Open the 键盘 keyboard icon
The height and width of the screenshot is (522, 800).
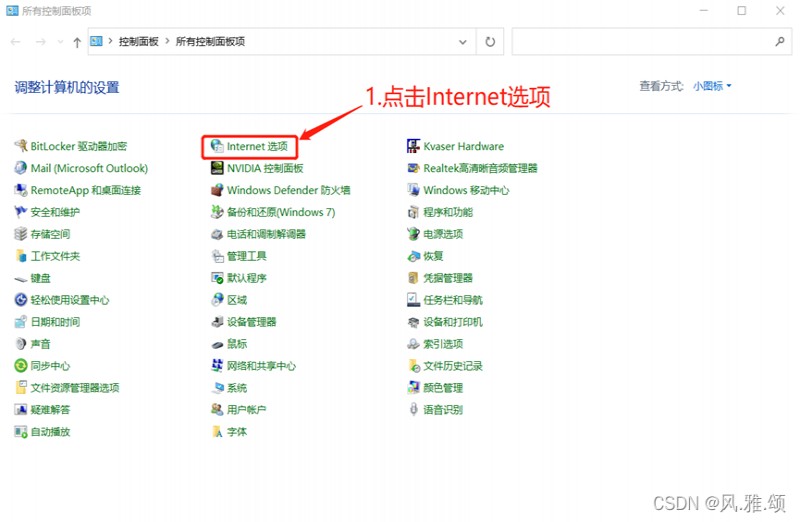tap(21, 278)
